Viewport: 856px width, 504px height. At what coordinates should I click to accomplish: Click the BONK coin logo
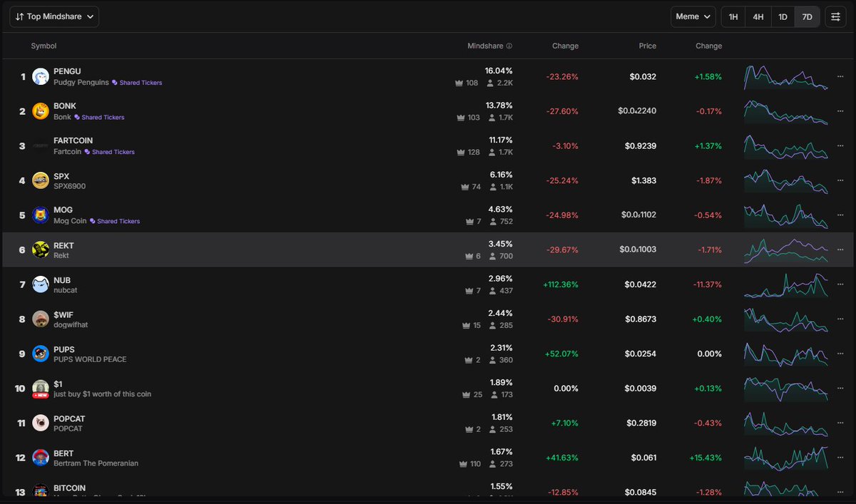click(40, 110)
